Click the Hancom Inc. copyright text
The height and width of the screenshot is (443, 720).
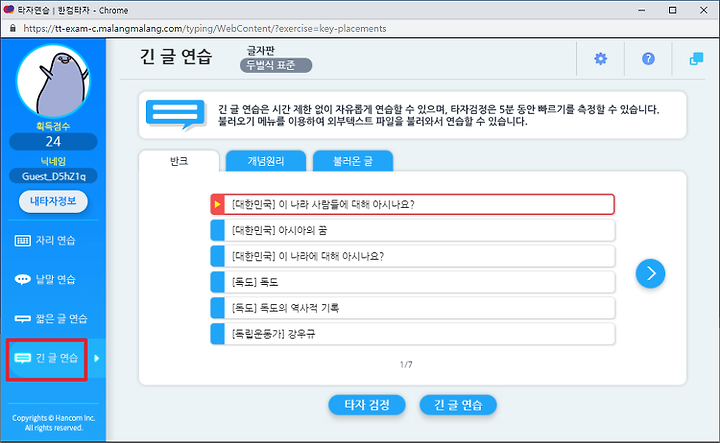(53, 423)
